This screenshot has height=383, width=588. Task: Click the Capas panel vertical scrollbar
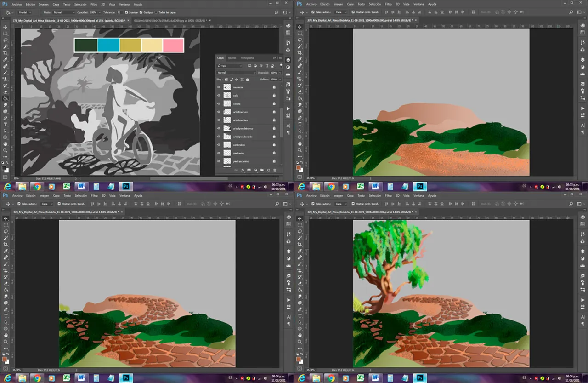[282, 123]
